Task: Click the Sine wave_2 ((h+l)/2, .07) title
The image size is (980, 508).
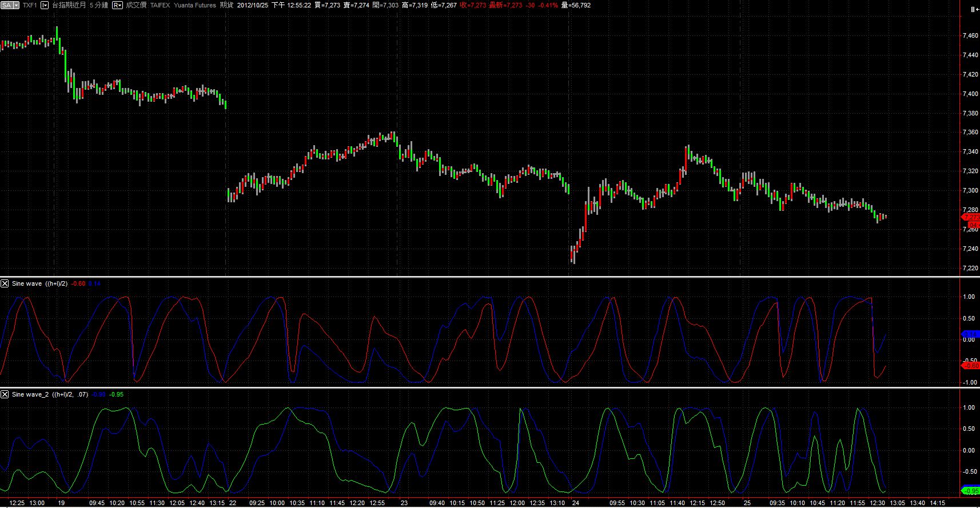Action: (x=50, y=394)
